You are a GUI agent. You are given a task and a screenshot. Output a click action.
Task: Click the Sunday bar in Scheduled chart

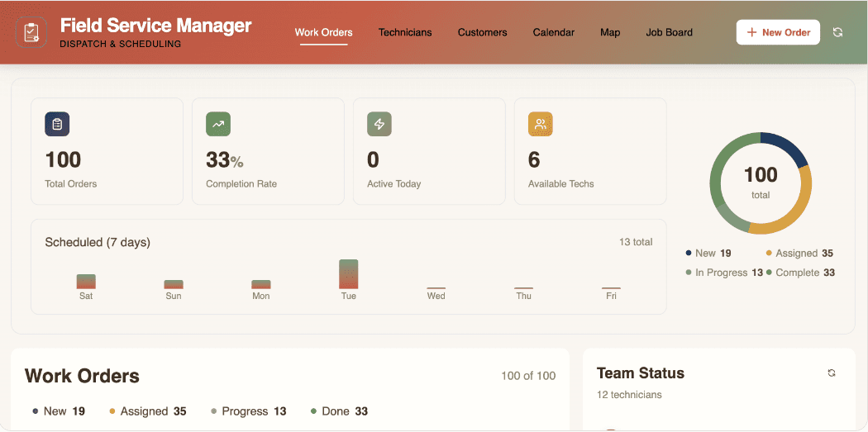click(174, 284)
